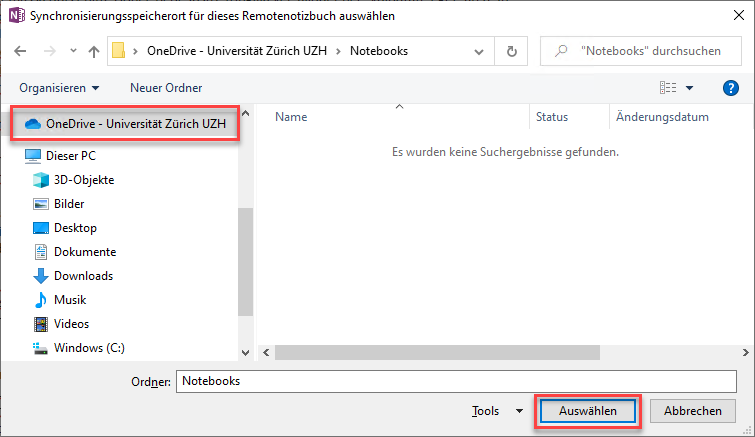The height and width of the screenshot is (437, 755).
Task: Open the help question mark icon
Action: coord(730,88)
